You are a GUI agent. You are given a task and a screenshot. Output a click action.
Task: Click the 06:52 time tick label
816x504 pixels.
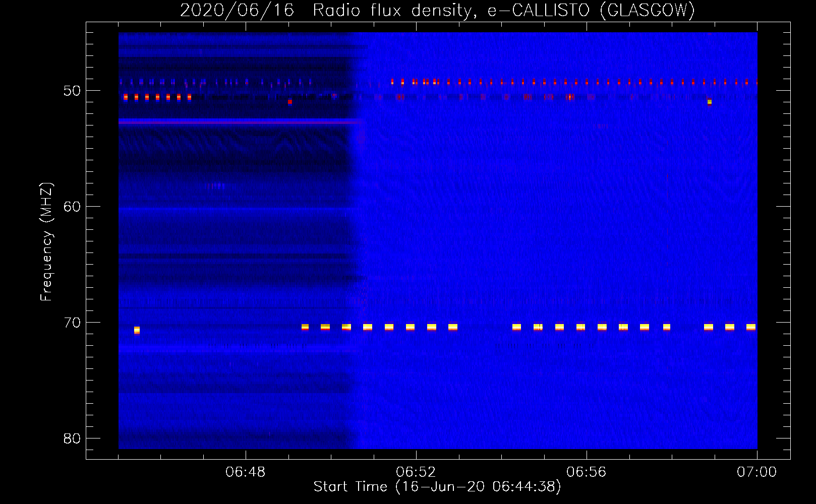click(416, 472)
